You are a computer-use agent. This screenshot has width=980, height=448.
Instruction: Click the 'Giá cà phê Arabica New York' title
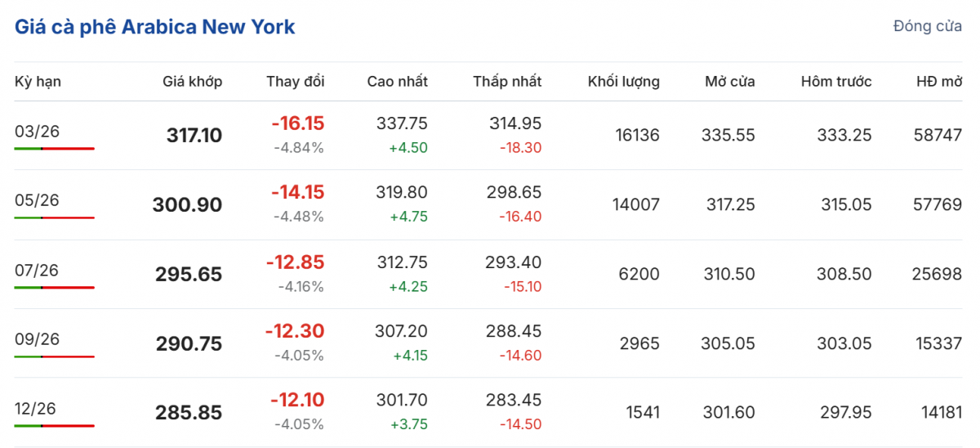(155, 27)
